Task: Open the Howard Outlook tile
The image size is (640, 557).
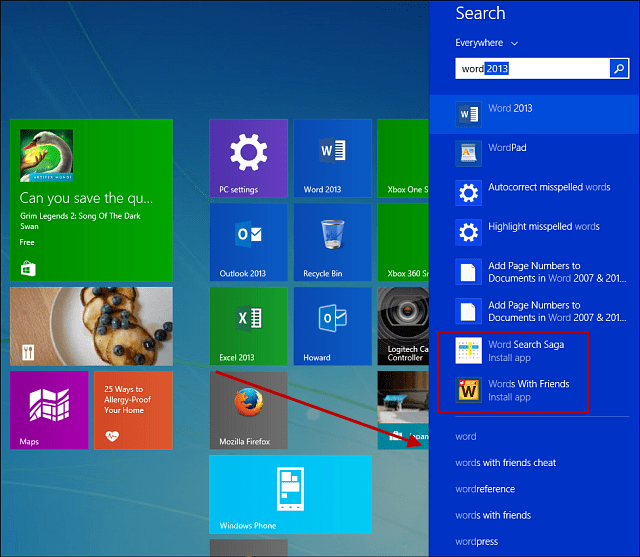Action: pos(333,326)
